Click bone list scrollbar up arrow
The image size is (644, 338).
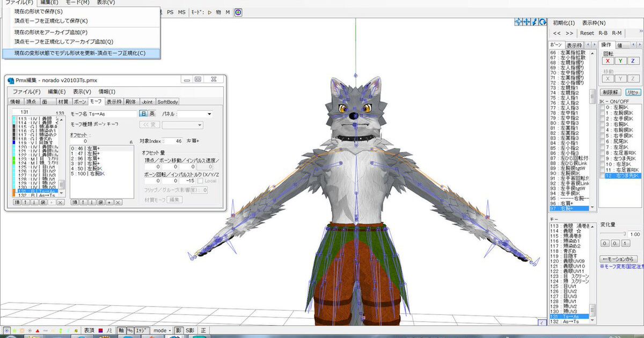(x=592, y=53)
